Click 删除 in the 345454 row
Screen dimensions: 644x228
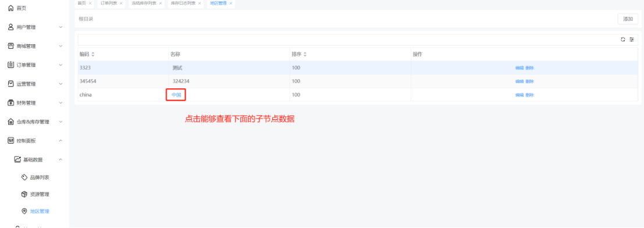[529, 81]
